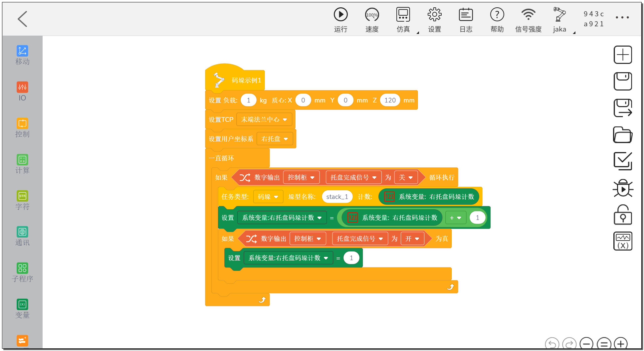Edit the Z value 120 field

[x=390, y=100]
